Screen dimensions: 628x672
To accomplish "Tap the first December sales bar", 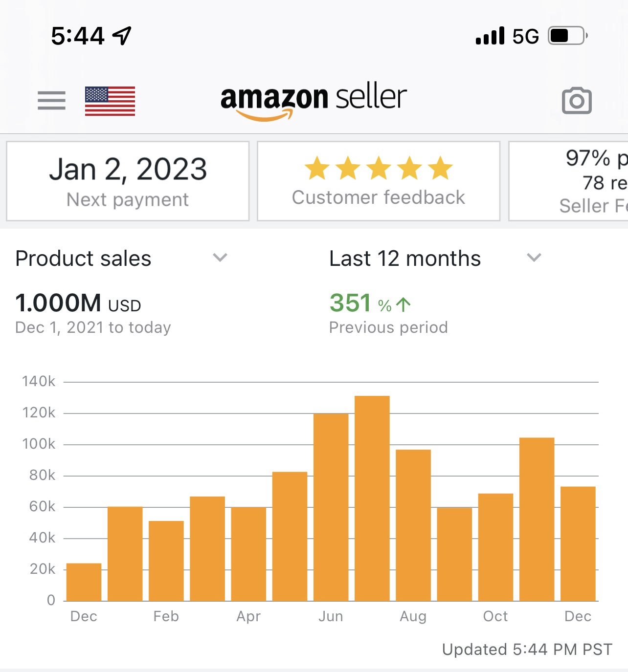I will point(84,582).
